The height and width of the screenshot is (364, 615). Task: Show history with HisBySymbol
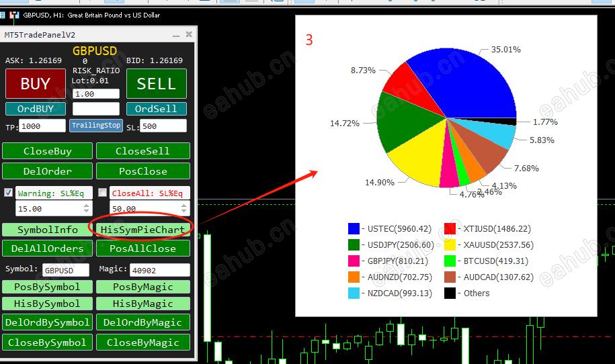tap(48, 304)
